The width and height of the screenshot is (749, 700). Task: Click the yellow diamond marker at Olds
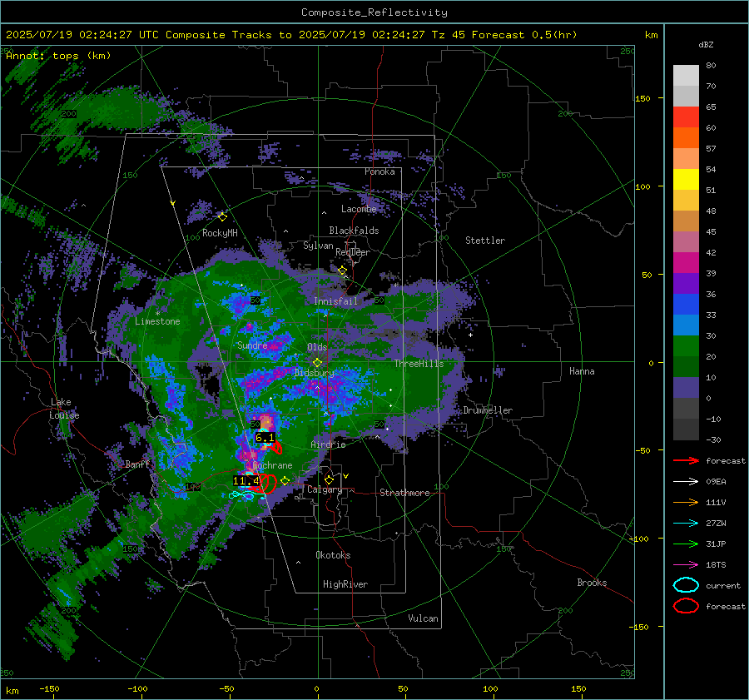(x=317, y=363)
